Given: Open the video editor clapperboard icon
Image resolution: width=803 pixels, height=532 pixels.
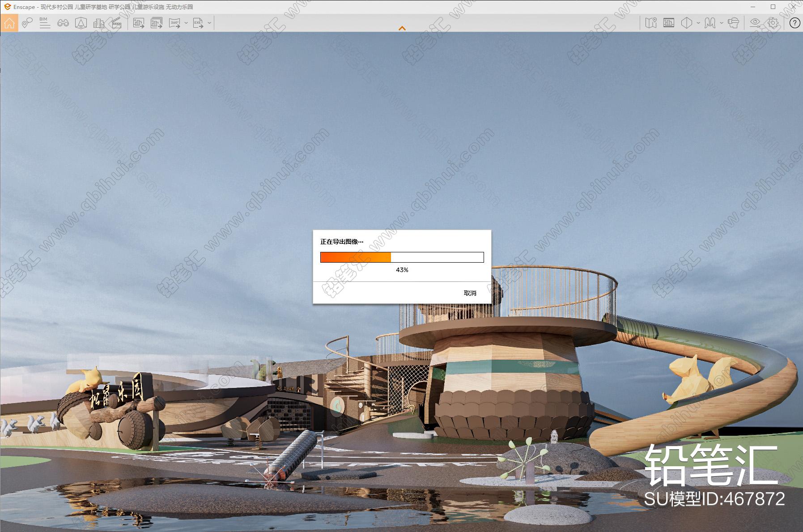Looking at the screenshot, I should [116, 22].
